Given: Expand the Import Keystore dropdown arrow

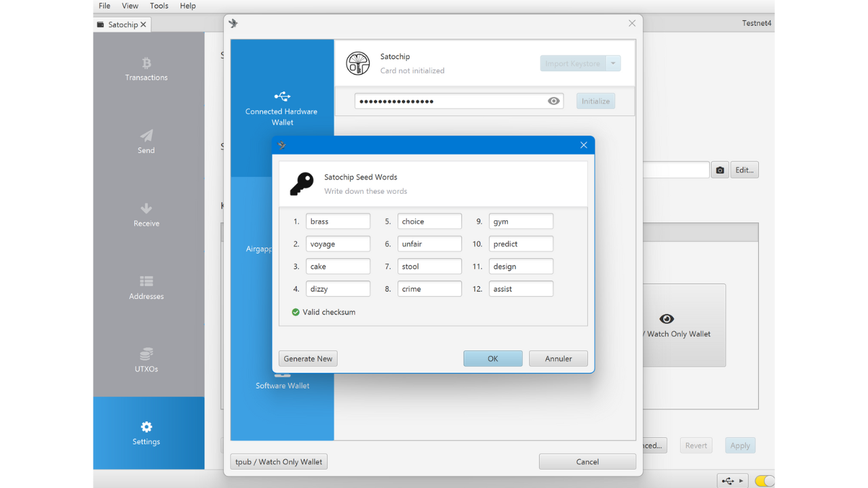Looking at the screenshot, I should tap(613, 64).
